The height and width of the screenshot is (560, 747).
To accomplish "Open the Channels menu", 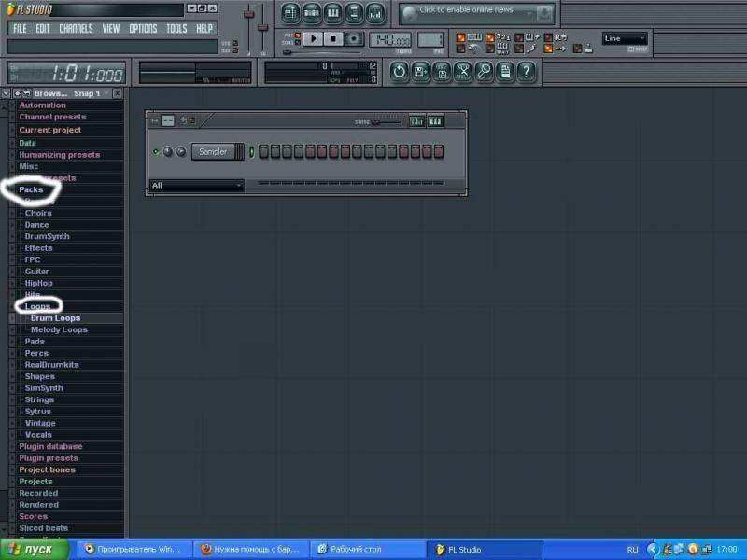I will [x=76, y=29].
